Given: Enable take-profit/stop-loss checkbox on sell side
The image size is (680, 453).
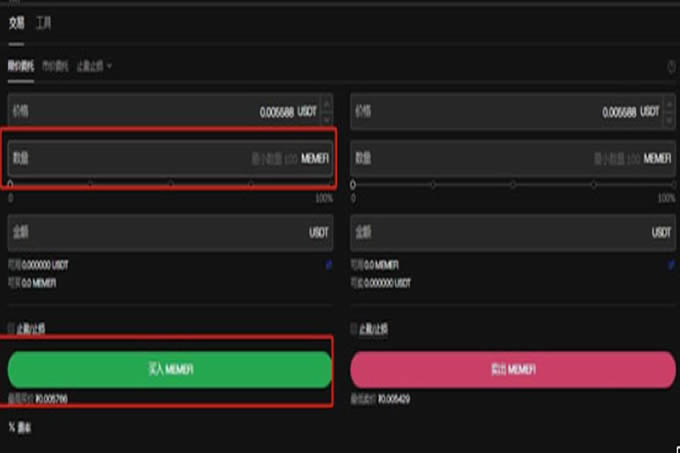Looking at the screenshot, I should [354, 328].
